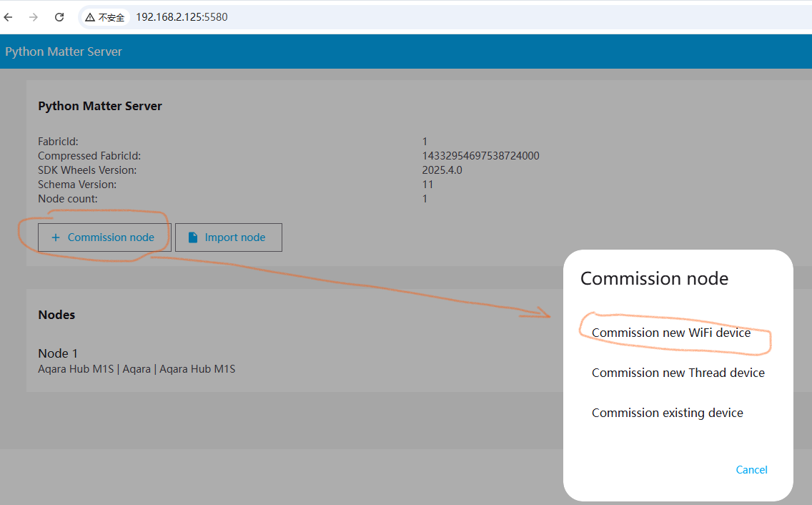812x505 pixels.
Task: Select Commission new WiFi device
Action: 670,333
